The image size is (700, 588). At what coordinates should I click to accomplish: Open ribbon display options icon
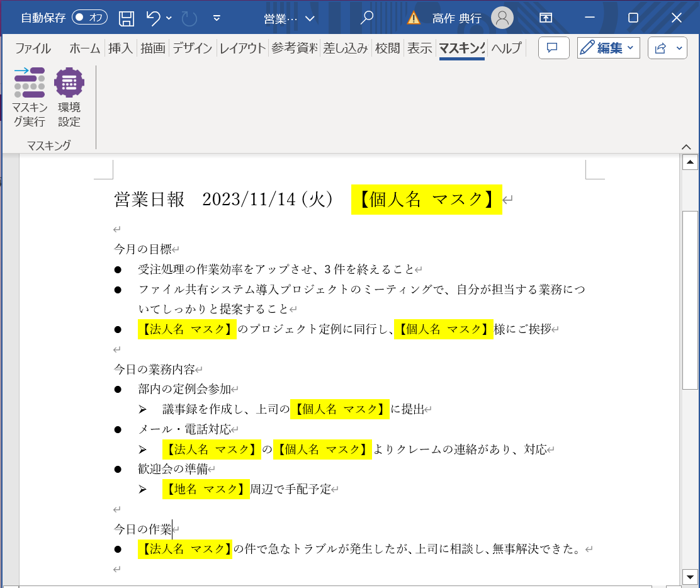[x=546, y=18]
